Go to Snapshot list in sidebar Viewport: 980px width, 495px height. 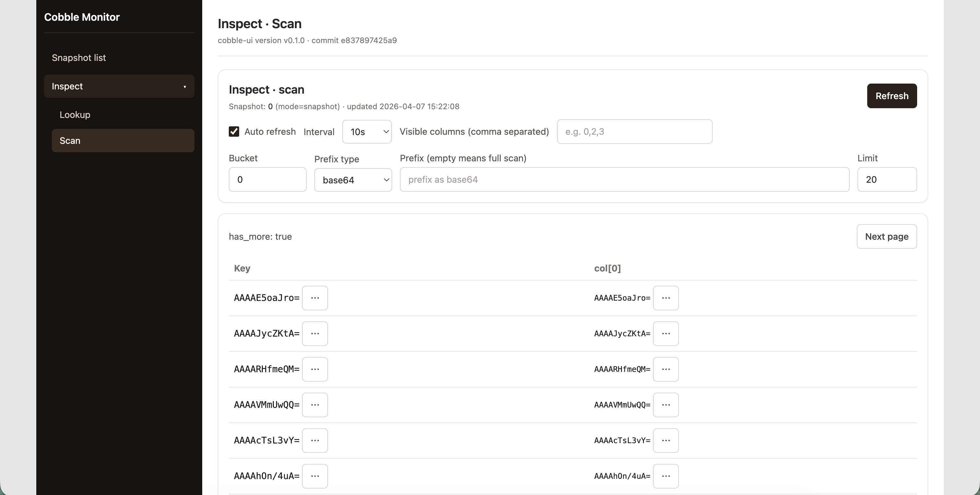coord(79,58)
